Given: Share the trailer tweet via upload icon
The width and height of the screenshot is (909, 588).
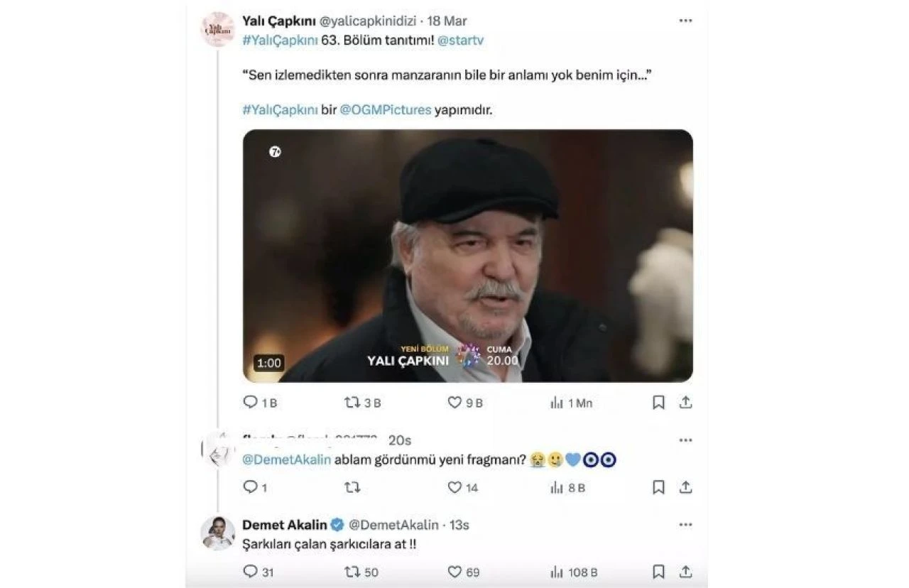Looking at the screenshot, I should (x=685, y=401).
